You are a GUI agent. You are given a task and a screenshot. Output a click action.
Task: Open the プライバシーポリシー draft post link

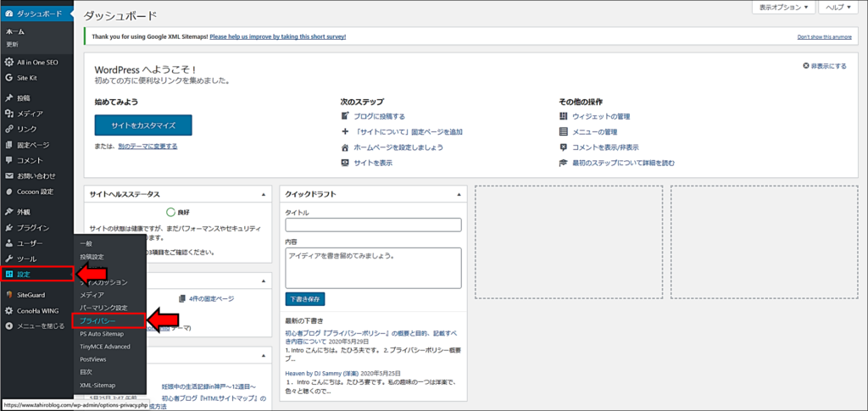tap(371, 337)
